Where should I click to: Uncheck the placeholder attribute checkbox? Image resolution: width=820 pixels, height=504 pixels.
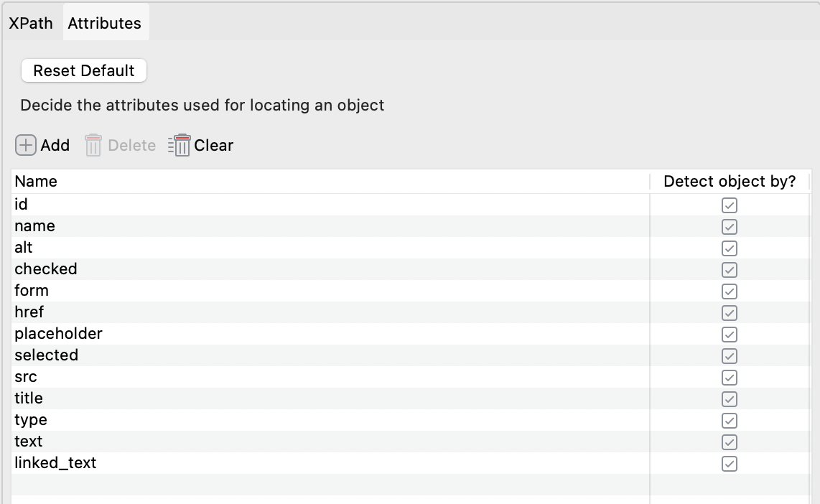(x=730, y=335)
